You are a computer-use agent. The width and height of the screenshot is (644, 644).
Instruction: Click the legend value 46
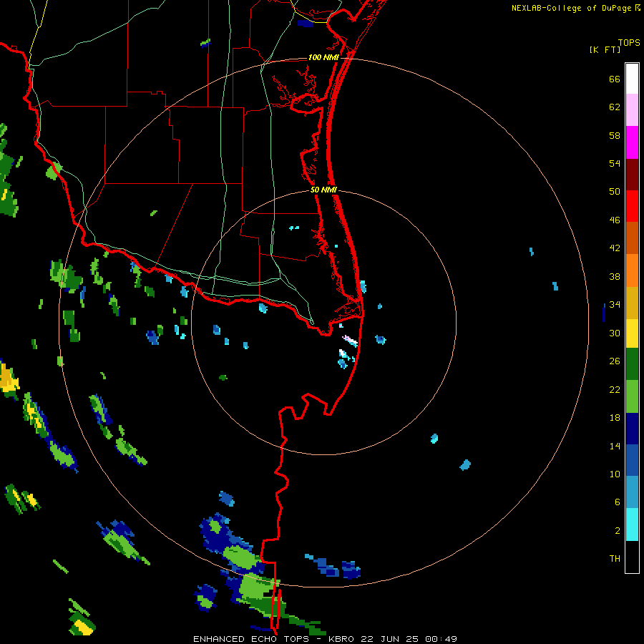(x=615, y=220)
